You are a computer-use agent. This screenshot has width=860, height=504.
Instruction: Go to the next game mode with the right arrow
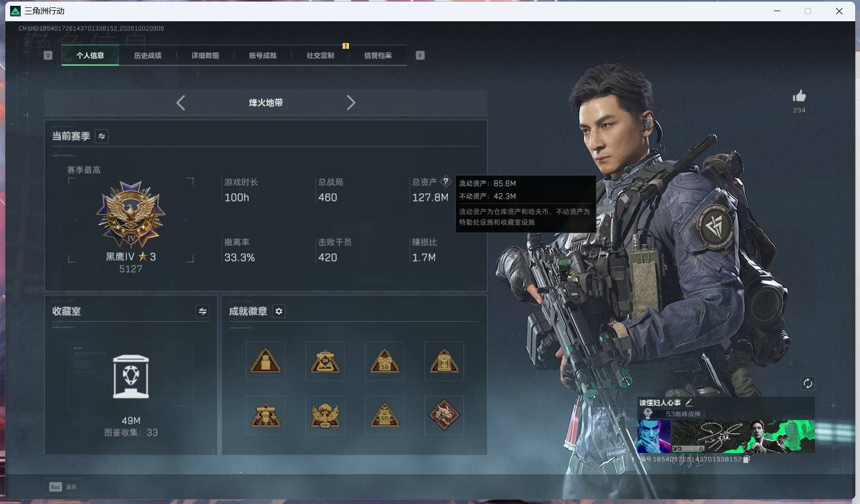pyautogui.click(x=351, y=102)
